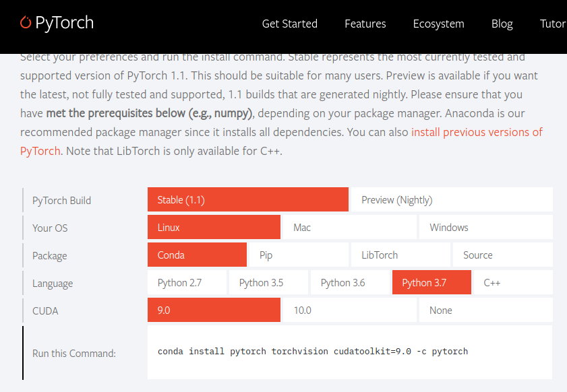
Task: Confirm the Stable (1.1) build selection
Action: tap(247, 199)
